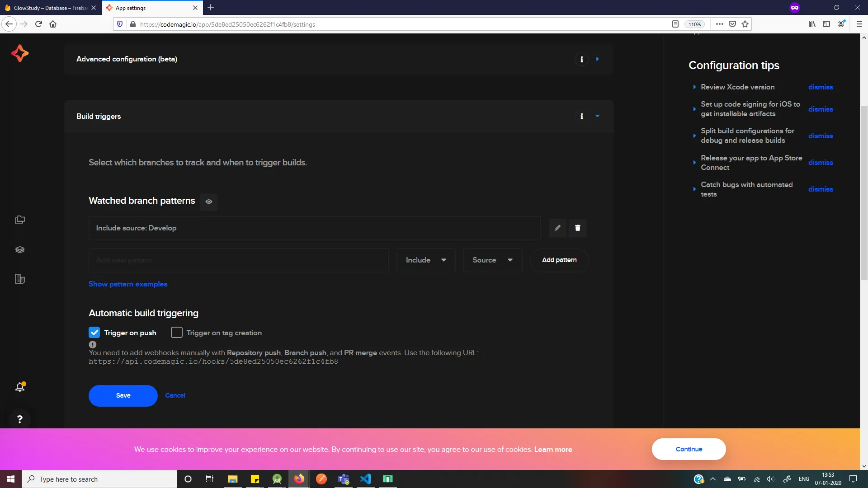Click the Save button
868x488 pixels.
pos(123,395)
